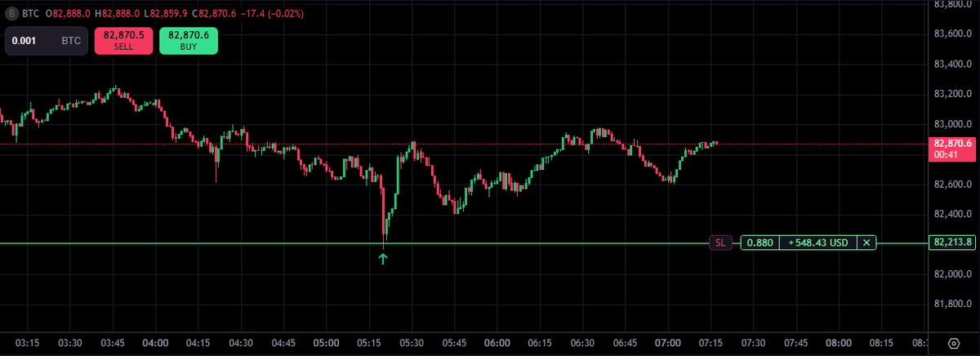
Task: Cancel the stop loss order with X
Action: [x=867, y=243]
